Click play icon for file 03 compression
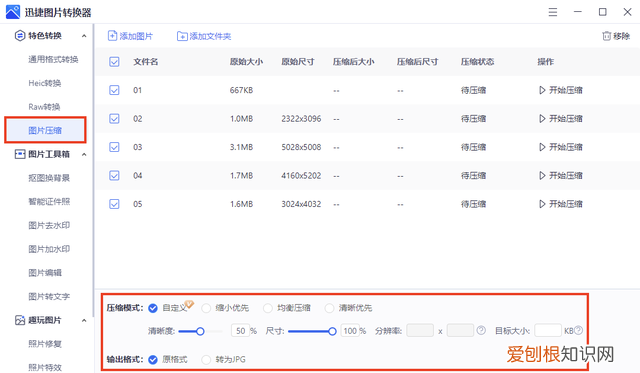Screen dimensions: 640x373 coord(542,147)
